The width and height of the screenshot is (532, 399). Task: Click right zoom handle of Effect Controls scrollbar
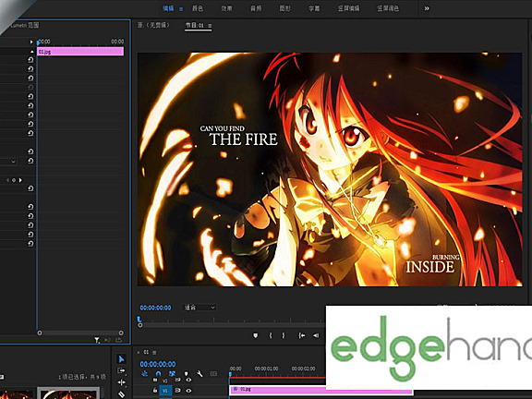121,332
